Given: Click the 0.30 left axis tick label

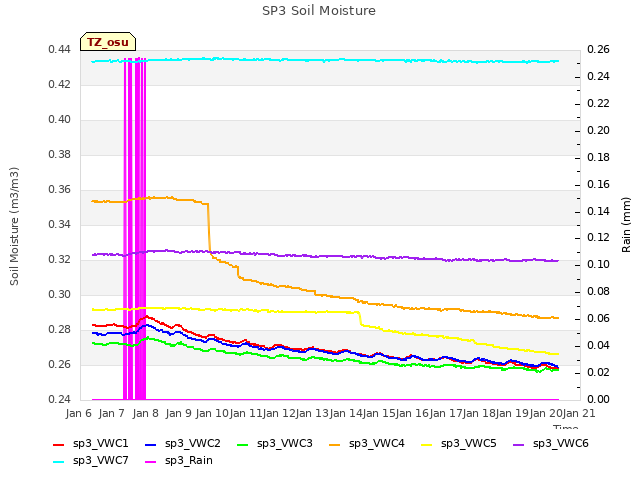Looking at the screenshot, I should coord(59,294).
